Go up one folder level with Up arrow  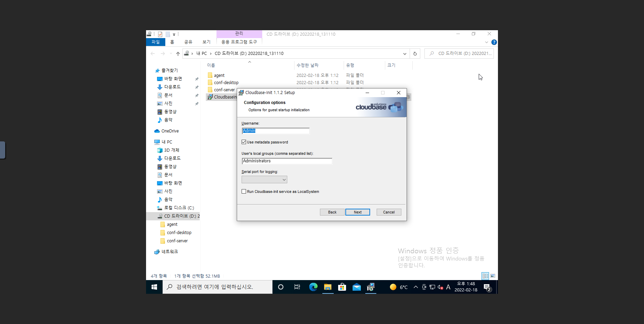click(x=178, y=54)
